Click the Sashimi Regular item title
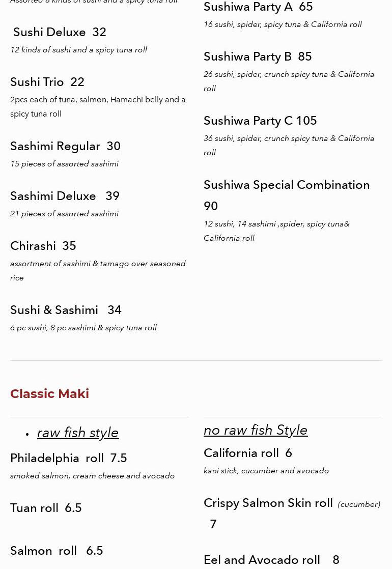This screenshot has width=392, height=569. [x=65, y=146]
